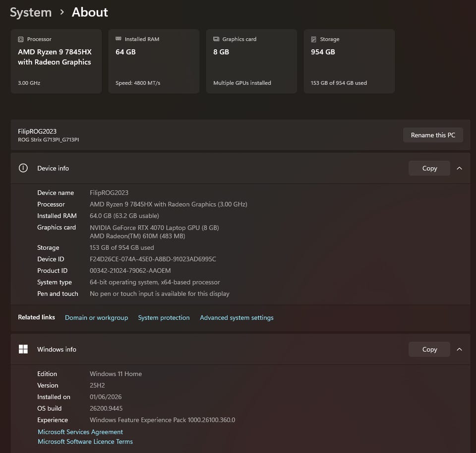Click the About breadcrumb title
Viewport: 476px width, 453px height.
pyautogui.click(x=90, y=12)
